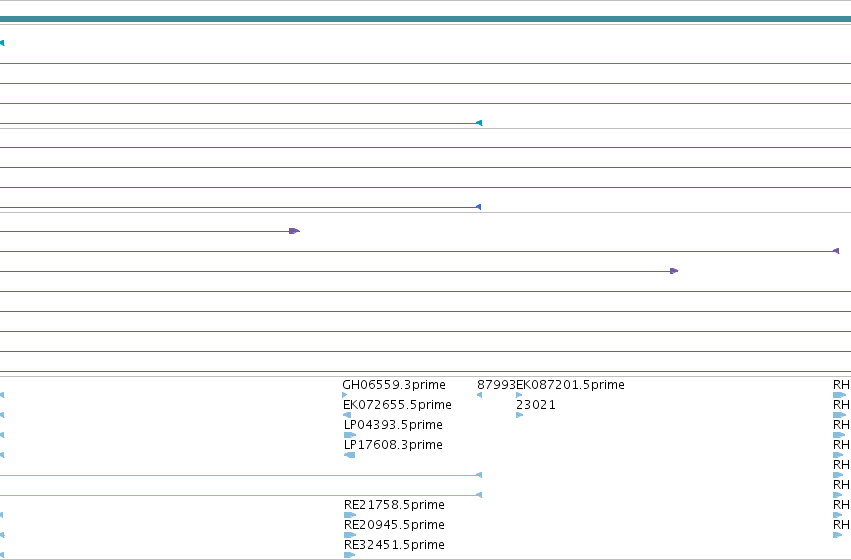851x560 pixels.
Task: Click the dark blue arrowhead ending the blue transcript line
Action: point(479,207)
